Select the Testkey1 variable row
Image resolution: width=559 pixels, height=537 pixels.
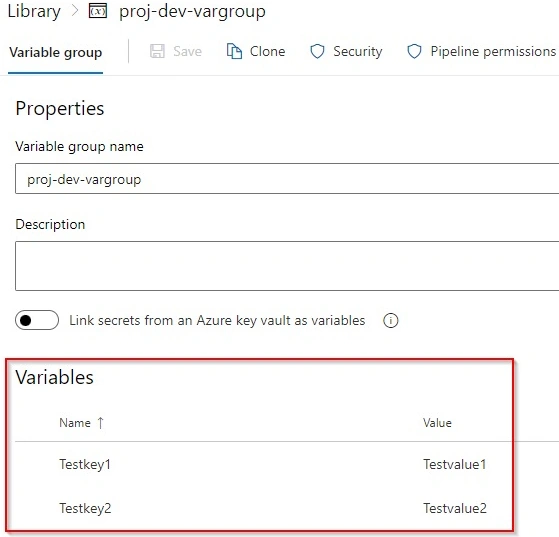[x=264, y=464]
